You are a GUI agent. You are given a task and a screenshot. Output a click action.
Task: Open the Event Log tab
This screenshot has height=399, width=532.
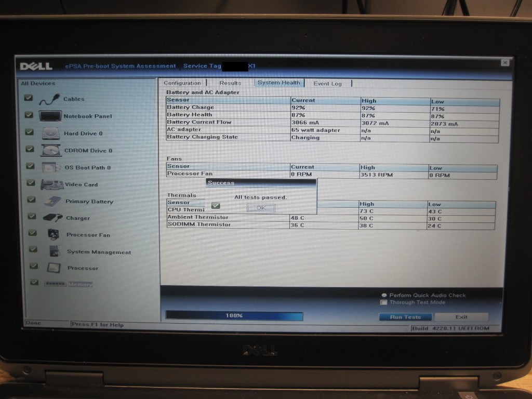click(327, 84)
